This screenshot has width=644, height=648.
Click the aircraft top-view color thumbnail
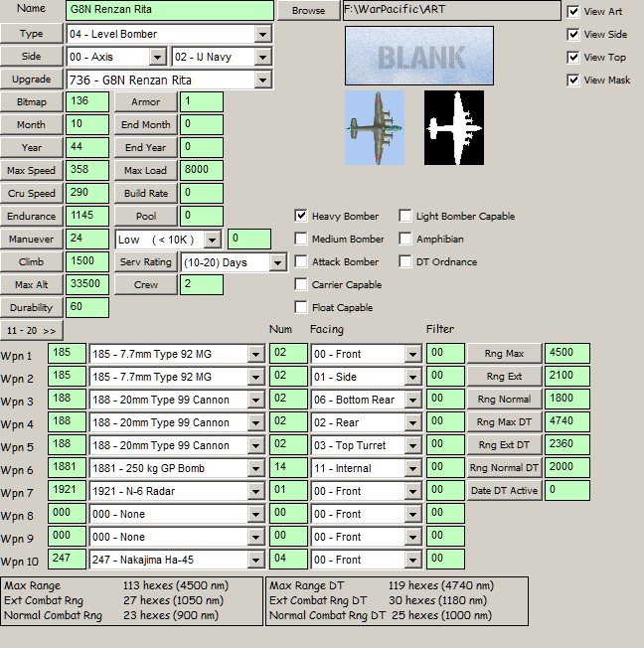pyautogui.click(x=375, y=127)
